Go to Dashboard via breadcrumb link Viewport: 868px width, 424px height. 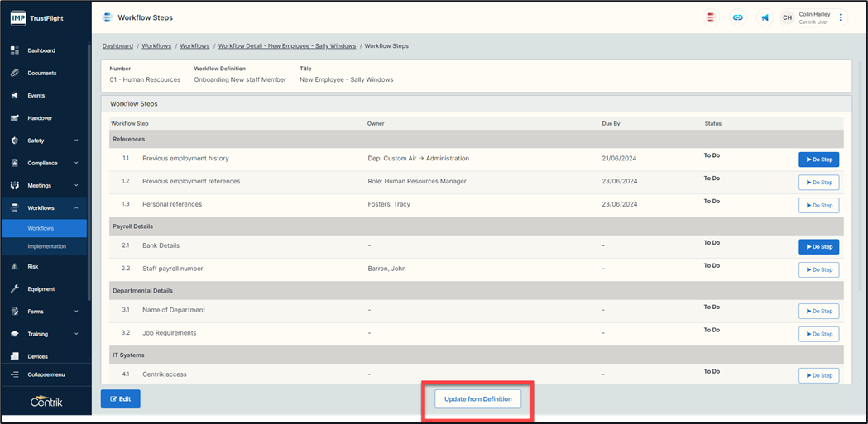pyautogui.click(x=117, y=46)
